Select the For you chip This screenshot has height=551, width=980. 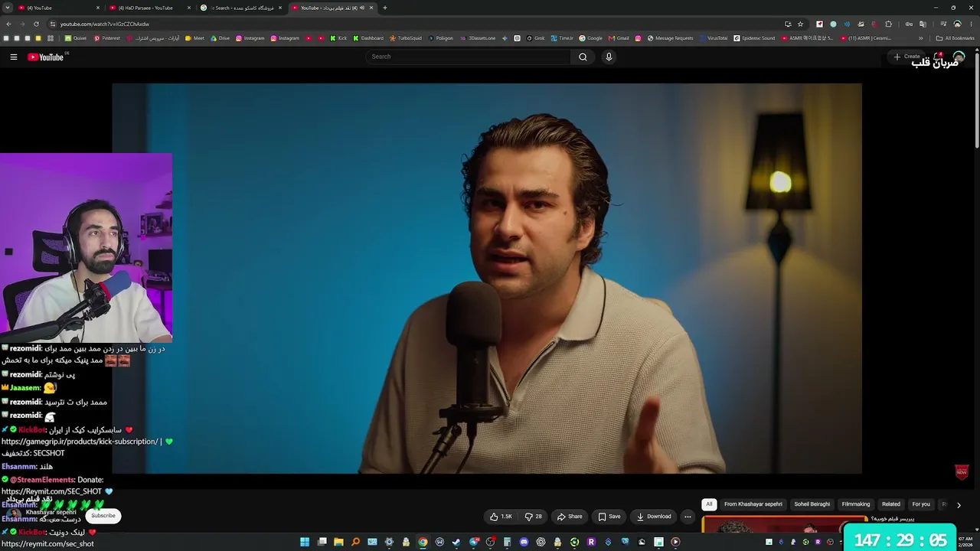(x=921, y=504)
